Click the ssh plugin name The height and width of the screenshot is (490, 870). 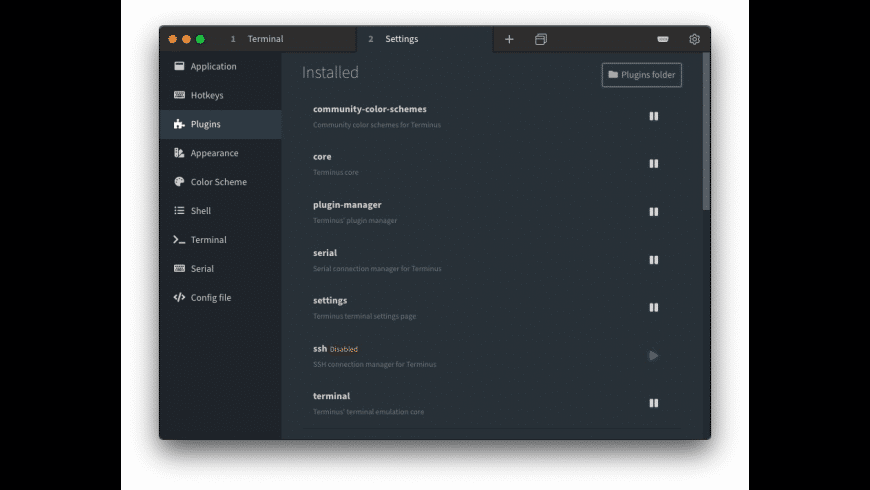click(320, 348)
